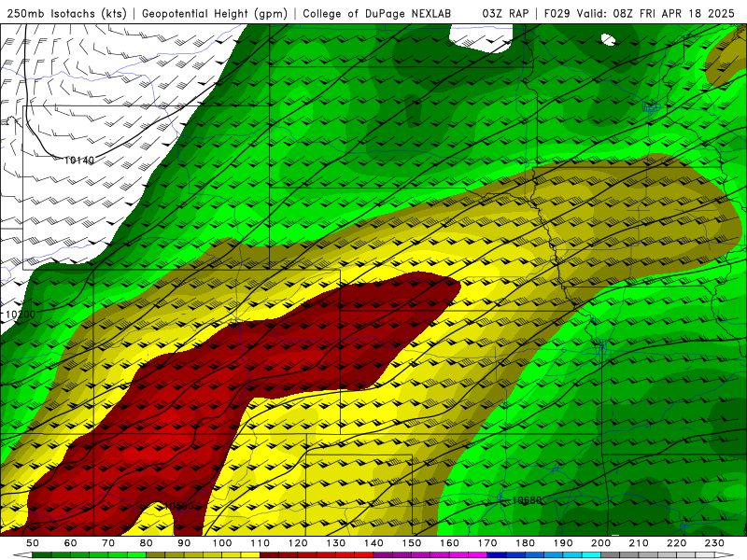Click the 210 knot colorbar label
Viewport: 747px width, 560px height.
click(x=639, y=543)
